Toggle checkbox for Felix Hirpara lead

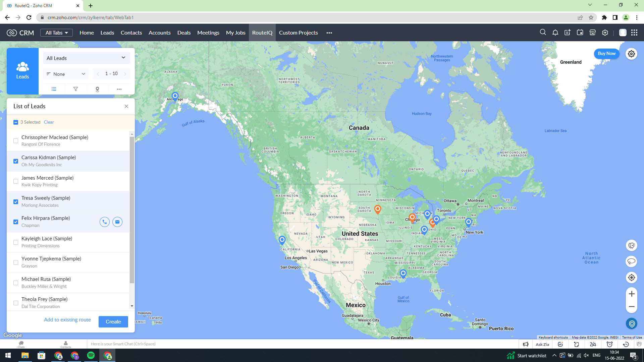click(x=15, y=222)
